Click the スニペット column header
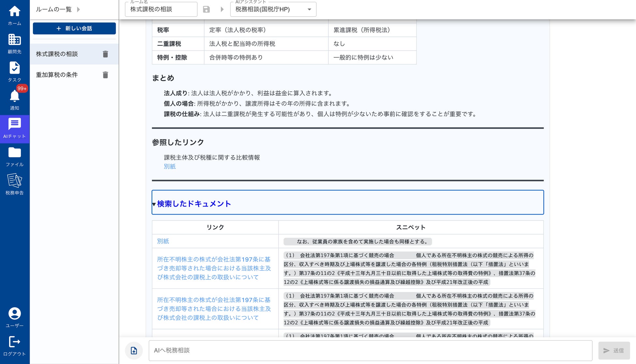This screenshot has height=364, width=636. (411, 227)
